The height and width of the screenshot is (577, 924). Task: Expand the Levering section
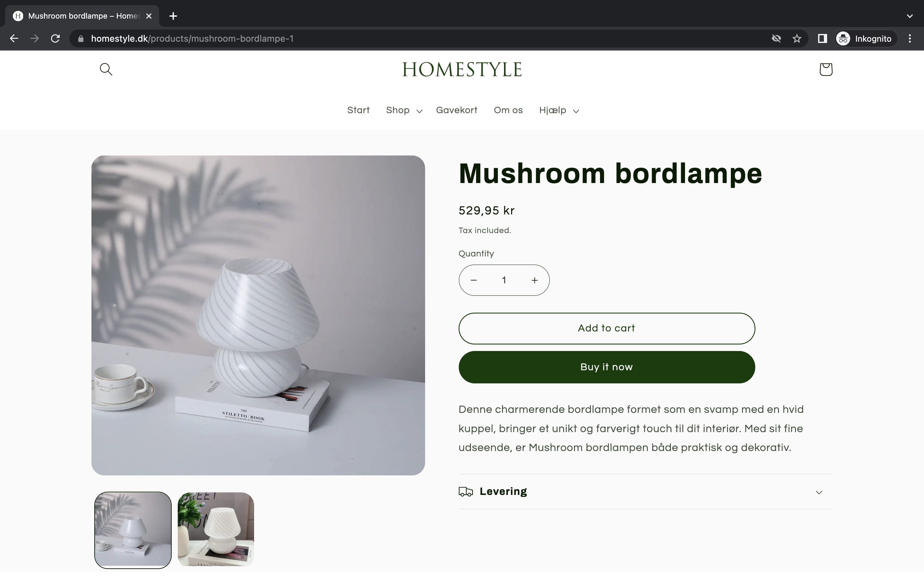tap(645, 491)
